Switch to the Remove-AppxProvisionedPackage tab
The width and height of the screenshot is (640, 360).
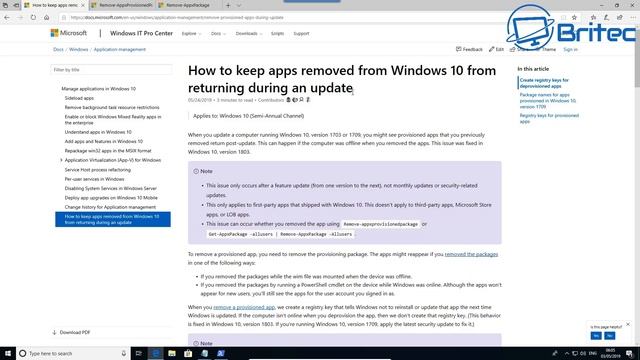point(122,5)
